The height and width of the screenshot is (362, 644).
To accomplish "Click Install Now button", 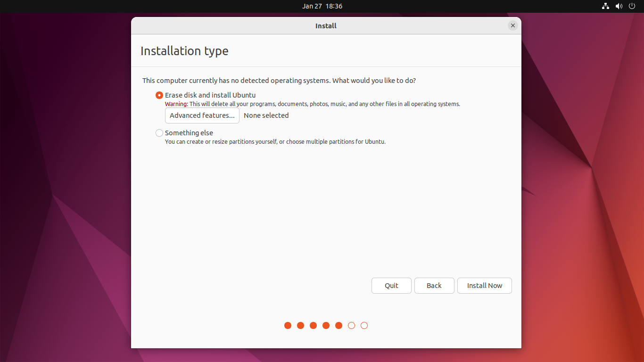I will coord(485,286).
